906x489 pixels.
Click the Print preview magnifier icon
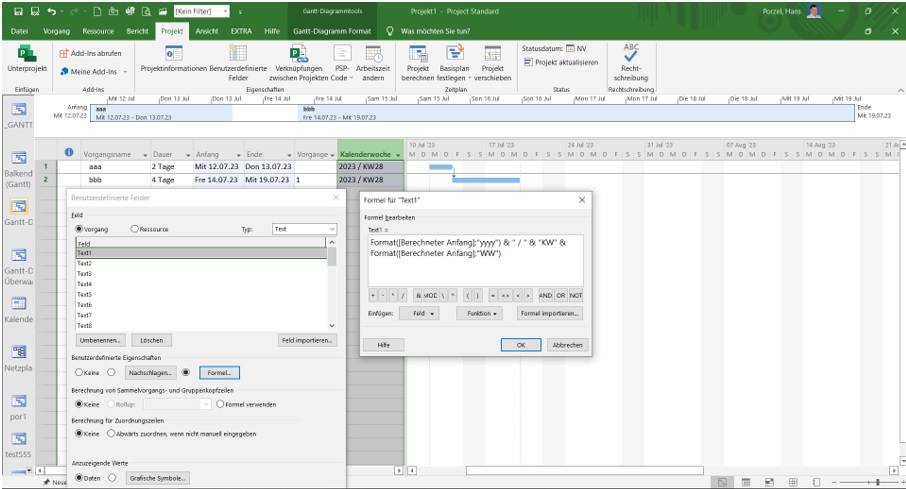pyautogui.click(x=146, y=11)
